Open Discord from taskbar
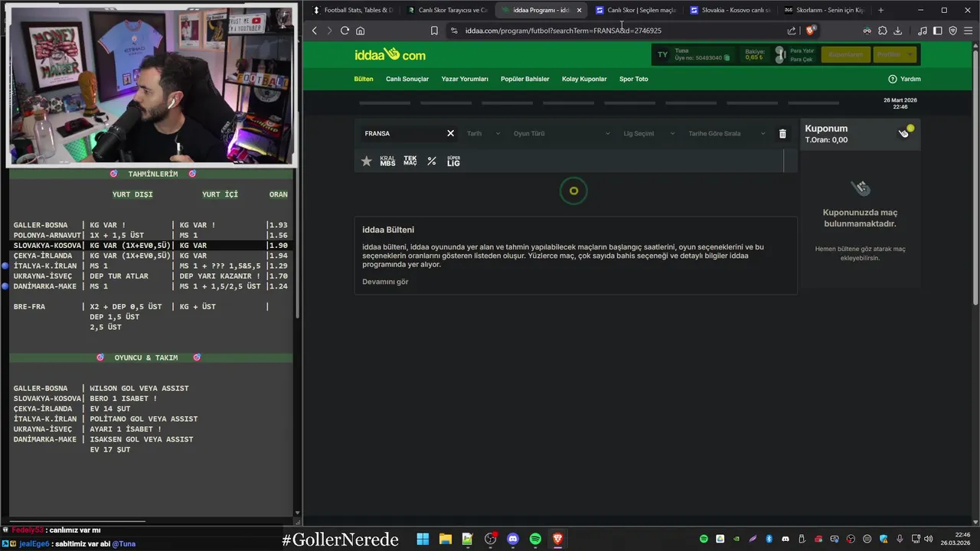 [x=513, y=539]
